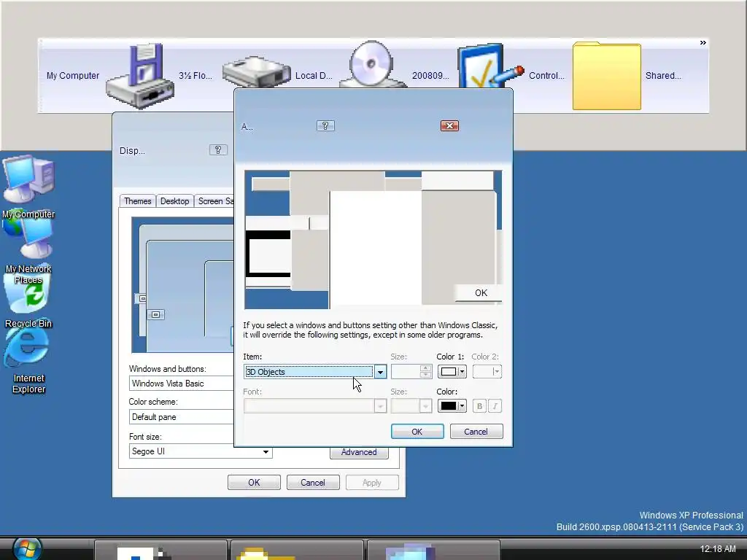Open the Font name dropdown
This screenshot has width=747, height=560.
[314, 406]
